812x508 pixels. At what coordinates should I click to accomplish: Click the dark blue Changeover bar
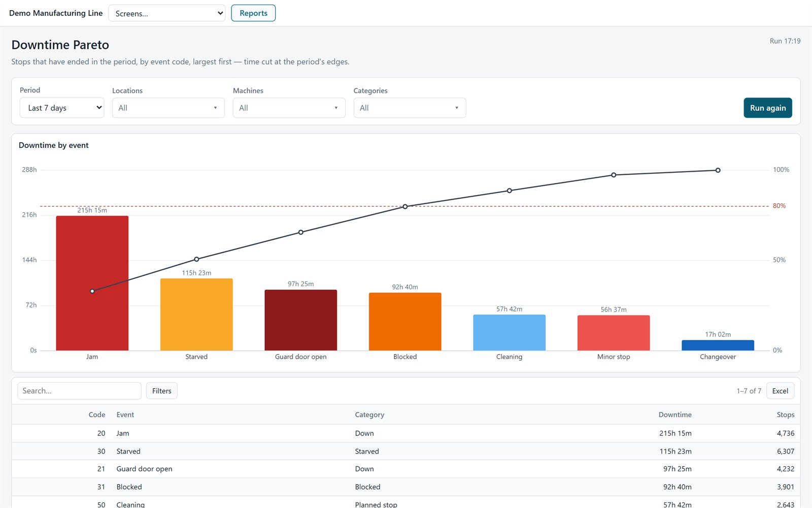[718, 345]
